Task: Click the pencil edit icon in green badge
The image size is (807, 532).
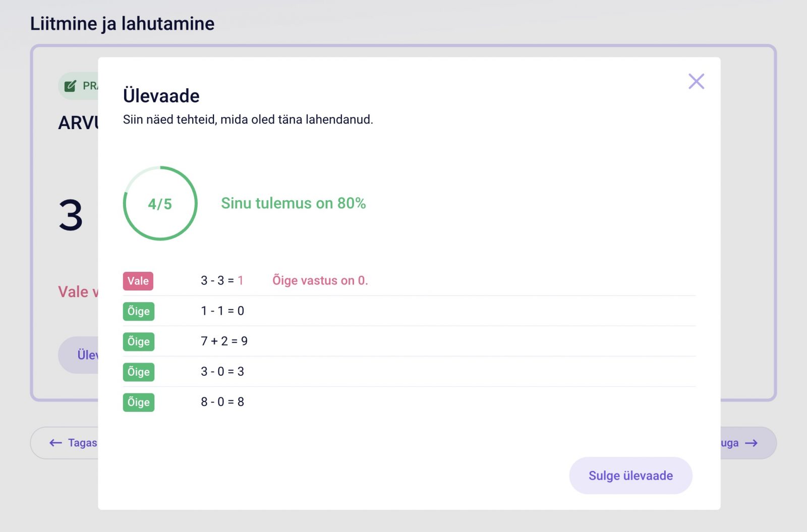Action: point(71,86)
